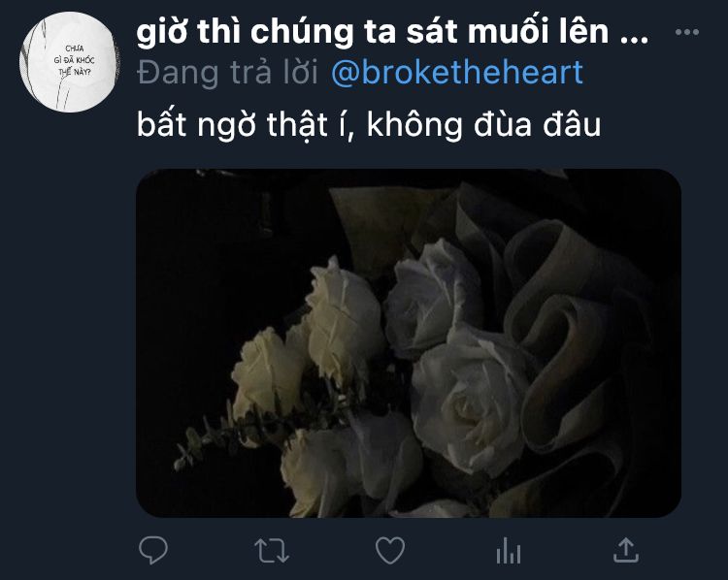Share the tweet using the upload arrow icon
Image resolution: width=728 pixels, height=580 pixels.
[626, 550]
